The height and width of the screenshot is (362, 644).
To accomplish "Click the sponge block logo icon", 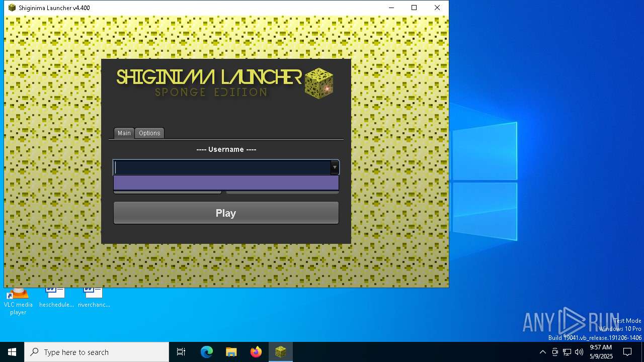I will point(319,83).
